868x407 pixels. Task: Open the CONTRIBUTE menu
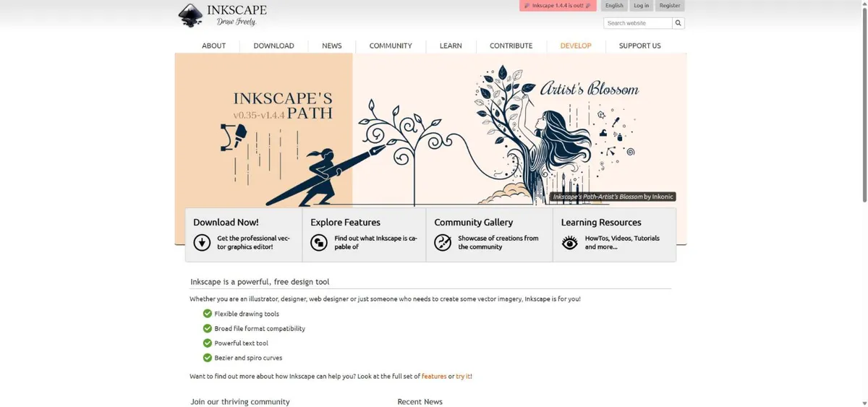coord(511,46)
